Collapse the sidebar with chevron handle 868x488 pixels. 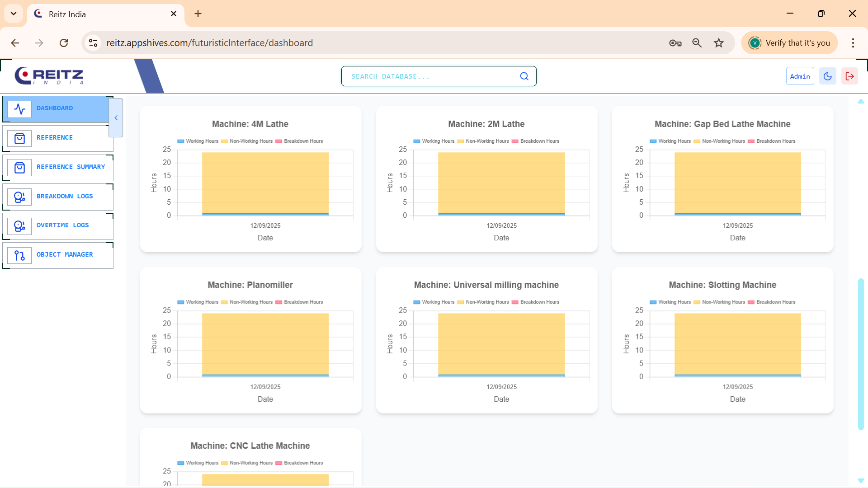(x=116, y=118)
